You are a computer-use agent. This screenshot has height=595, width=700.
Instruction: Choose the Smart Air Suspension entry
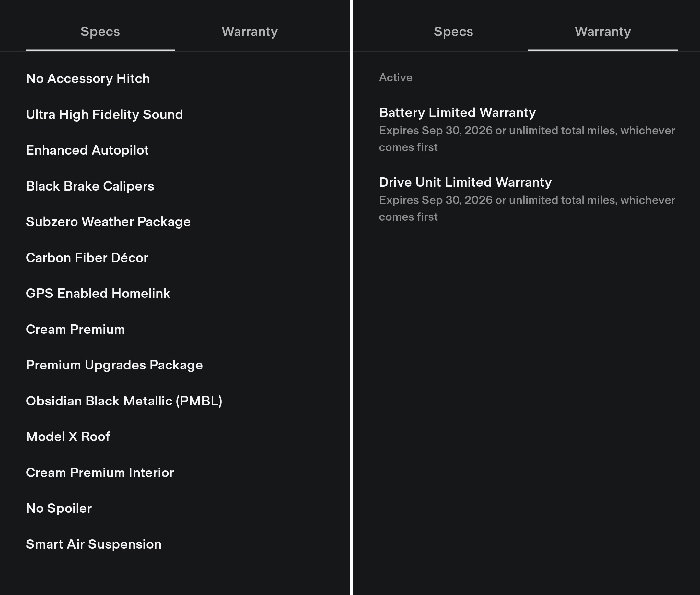tap(93, 544)
